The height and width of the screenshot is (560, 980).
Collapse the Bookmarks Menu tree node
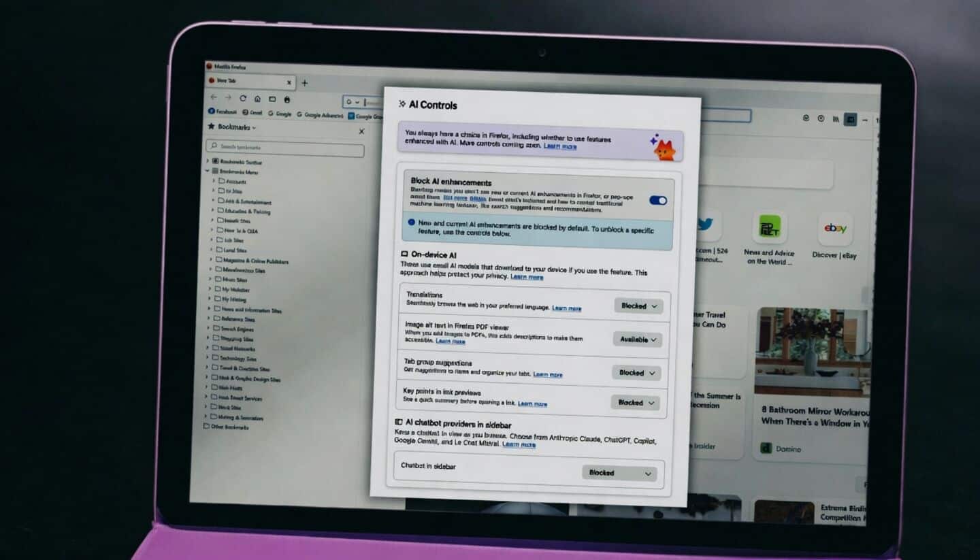(x=208, y=171)
